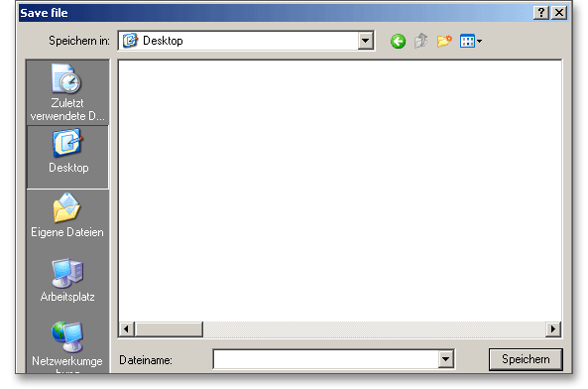Click into the Dateiname text field
The height and width of the screenshot is (389, 588).
point(325,359)
